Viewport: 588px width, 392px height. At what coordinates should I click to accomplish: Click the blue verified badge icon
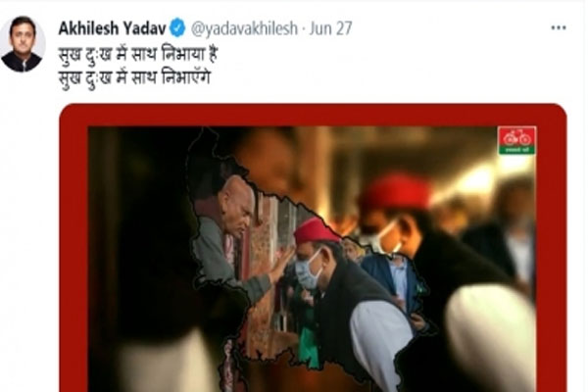click(177, 28)
